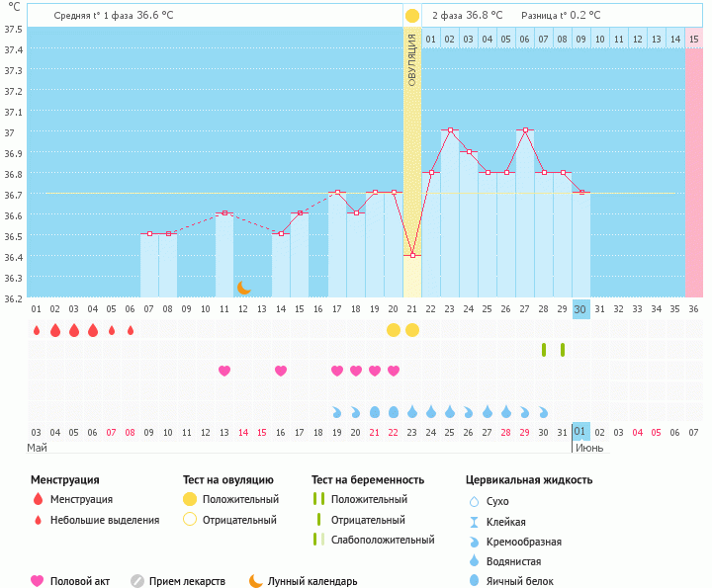Click the crescent moon icon on the chart
This screenshot has width=712, height=588.
[243, 288]
